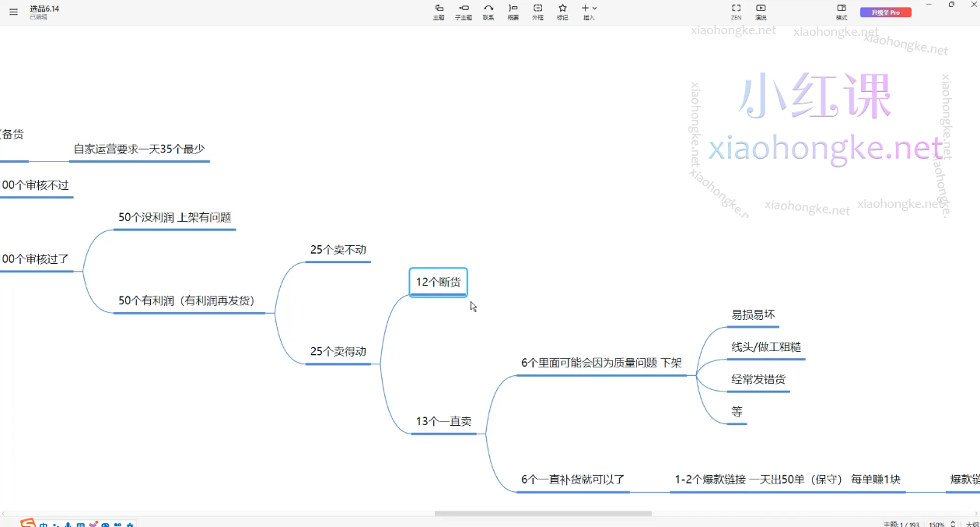980x527 pixels.
Task: Click the 升级至 Pro upgrade button
Action: (885, 12)
